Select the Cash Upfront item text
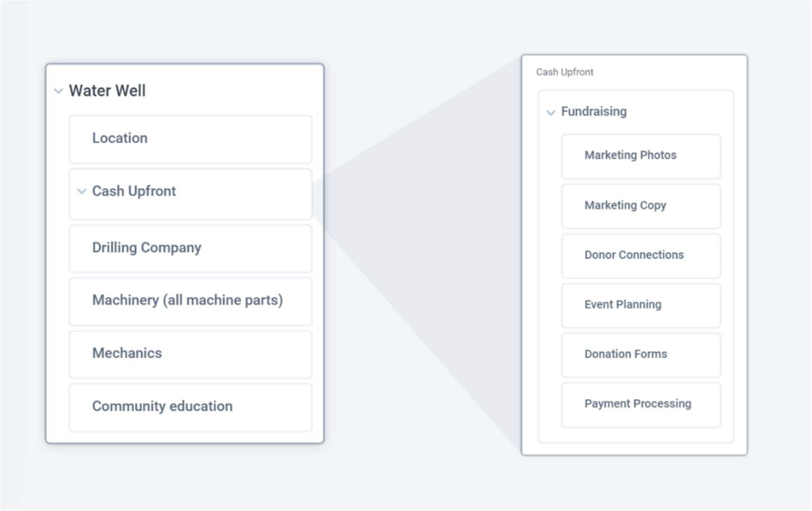 click(134, 191)
